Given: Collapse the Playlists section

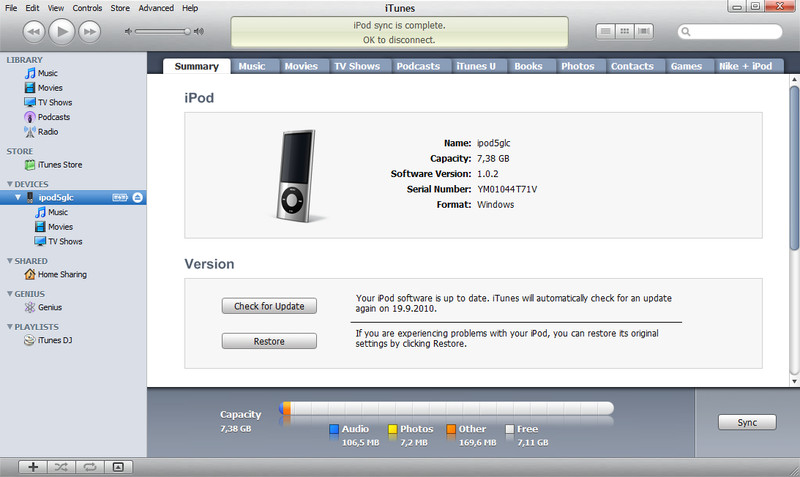Looking at the screenshot, I should coord(10,327).
